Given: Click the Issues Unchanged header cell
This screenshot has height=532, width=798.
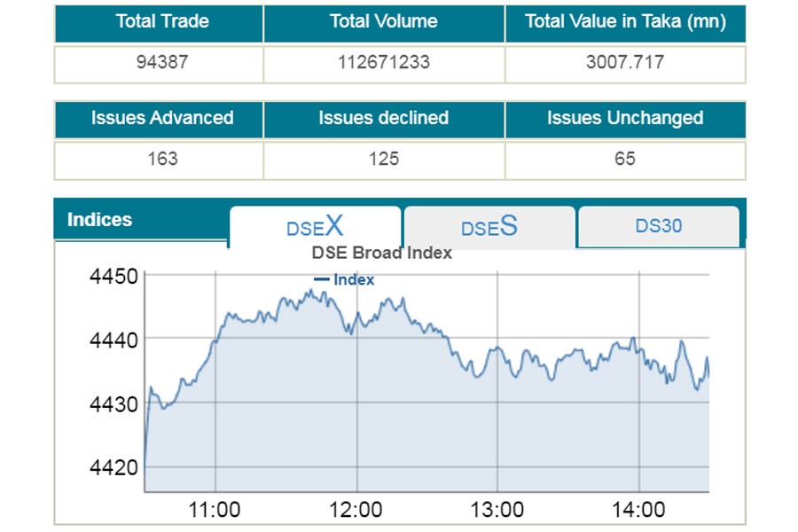Looking at the screenshot, I should click(x=625, y=119).
